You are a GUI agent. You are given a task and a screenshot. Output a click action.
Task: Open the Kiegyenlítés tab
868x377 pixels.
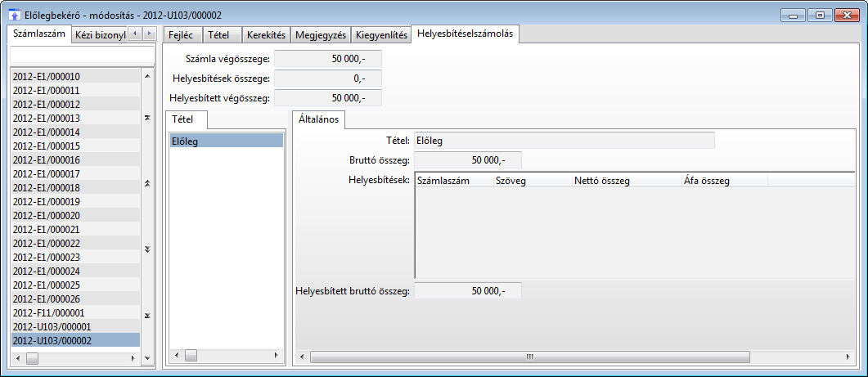click(x=381, y=35)
